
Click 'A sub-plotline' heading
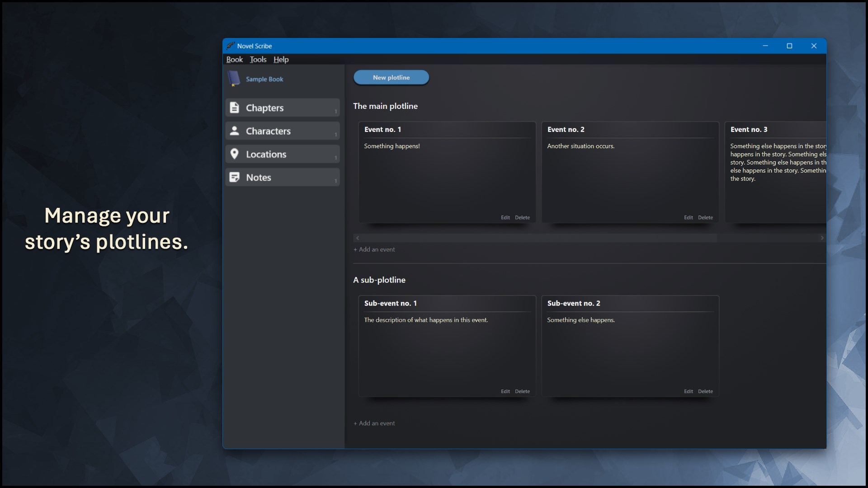coord(379,280)
